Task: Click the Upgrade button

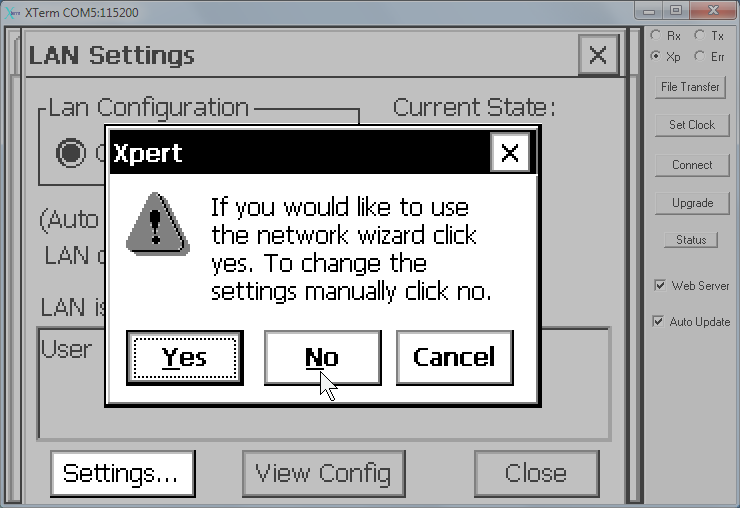Action: coord(692,203)
